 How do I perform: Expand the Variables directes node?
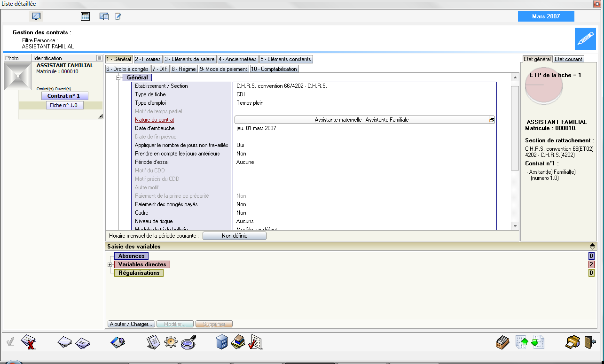click(x=110, y=264)
